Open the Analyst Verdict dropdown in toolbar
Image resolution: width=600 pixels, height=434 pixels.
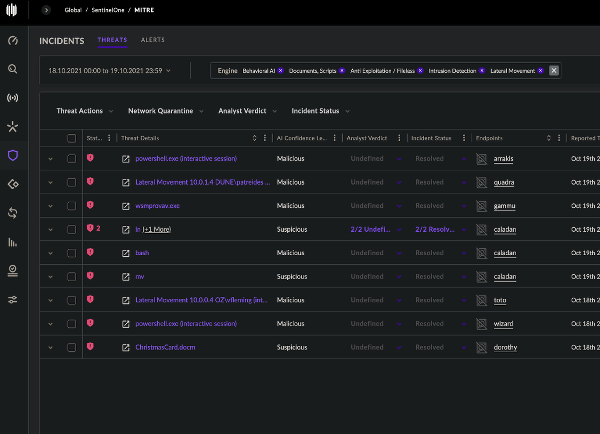(x=247, y=111)
